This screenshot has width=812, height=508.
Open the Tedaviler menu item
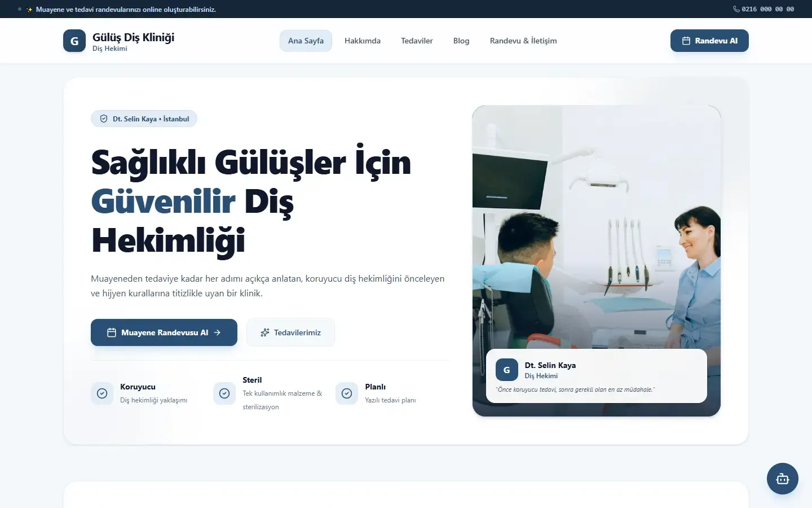click(x=417, y=41)
